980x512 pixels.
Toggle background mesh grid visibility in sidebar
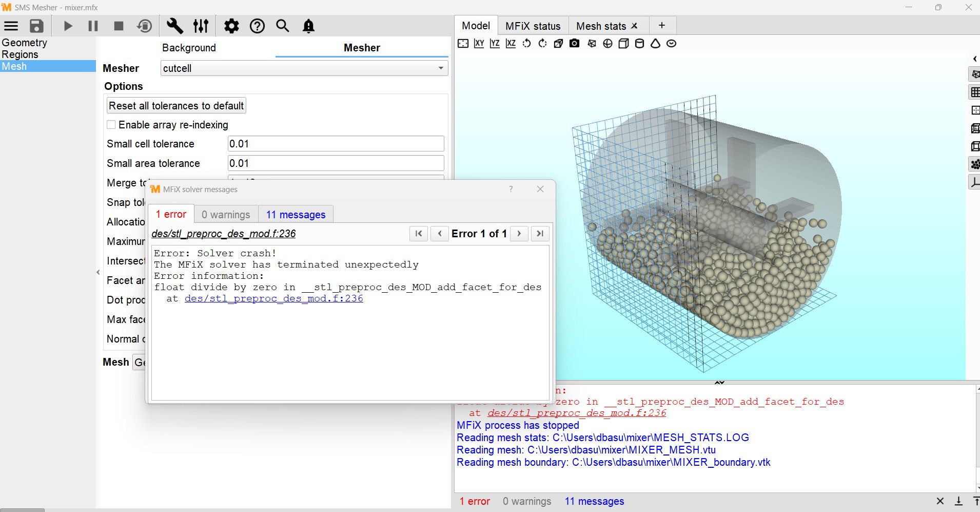(974, 92)
